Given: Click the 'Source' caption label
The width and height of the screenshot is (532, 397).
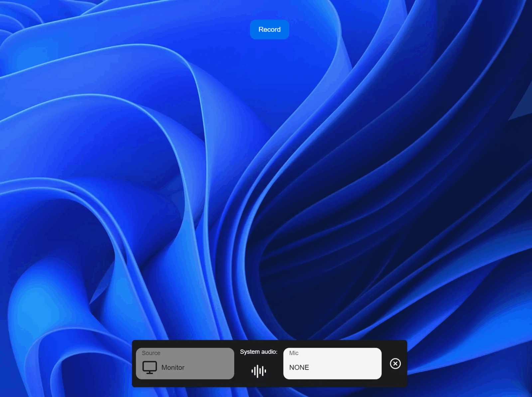Looking at the screenshot, I should tap(151, 353).
